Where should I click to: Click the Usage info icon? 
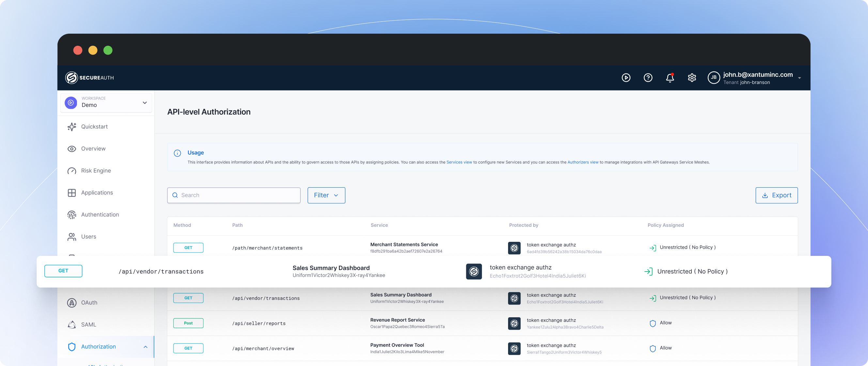point(178,153)
